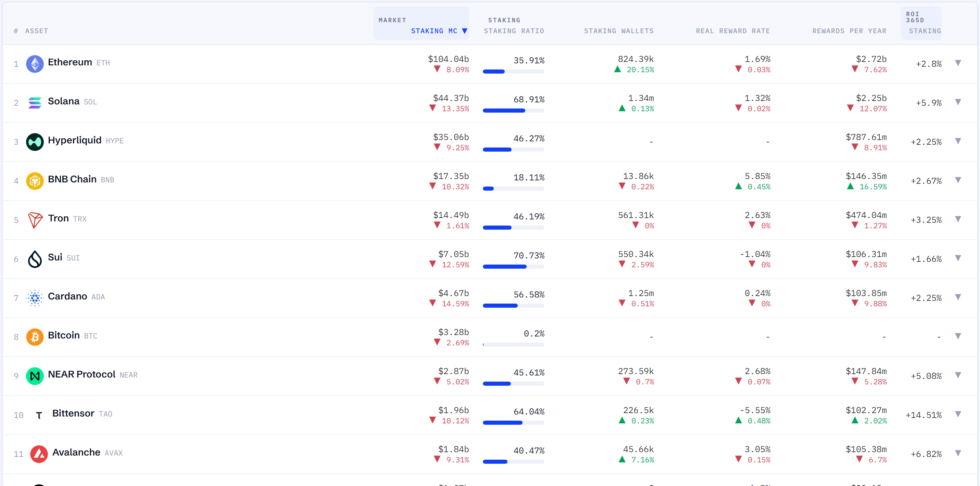Screen dimensions: 980x486
Task: Click the Bittensor T logo icon
Action: (x=39, y=415)
